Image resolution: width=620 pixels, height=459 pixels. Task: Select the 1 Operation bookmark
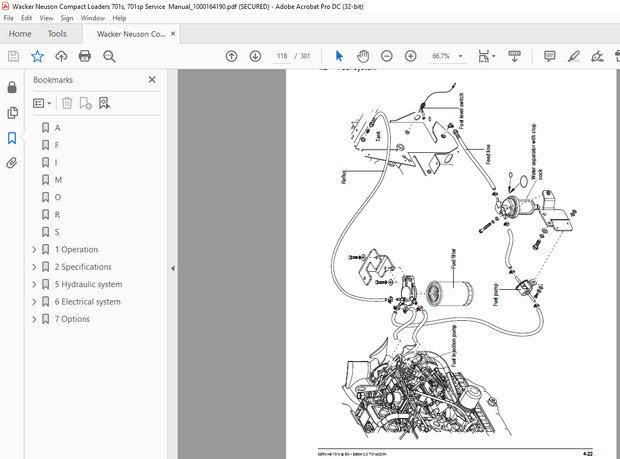pos(76,249)
